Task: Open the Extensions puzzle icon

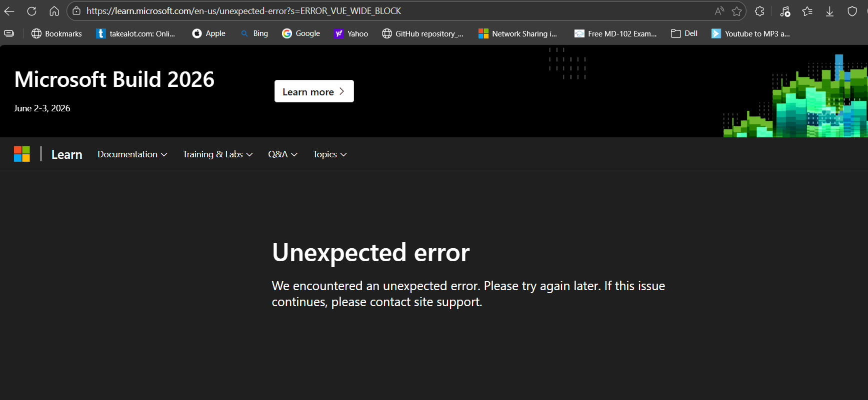Action: (x=759, y=11)
